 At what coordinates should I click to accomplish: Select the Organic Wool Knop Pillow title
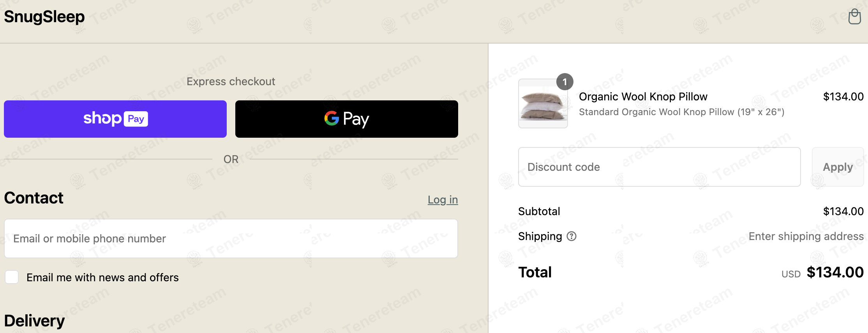coord(643,96)
